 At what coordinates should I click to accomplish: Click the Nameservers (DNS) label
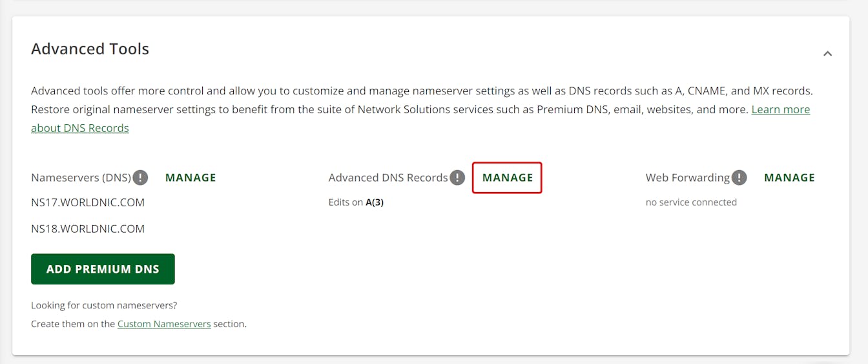click(x=81, y=177)
